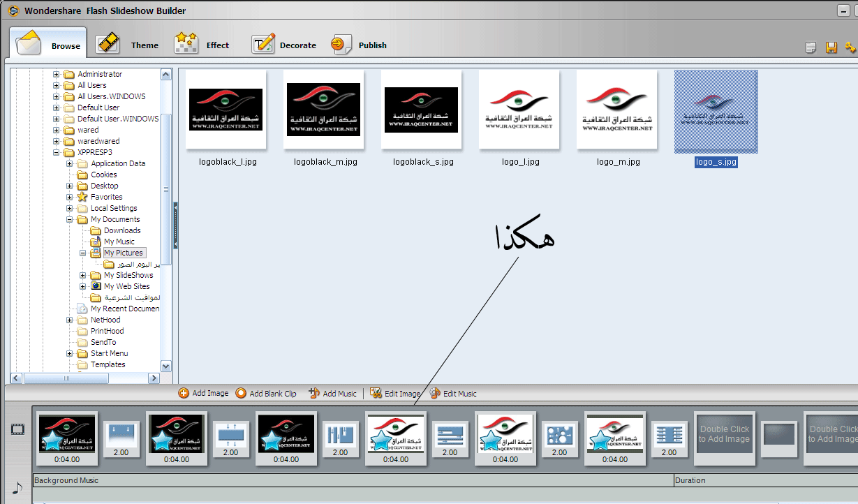
Task: Expand the Favorites folder
Action: pyautogui.click(x=70, y=197)
